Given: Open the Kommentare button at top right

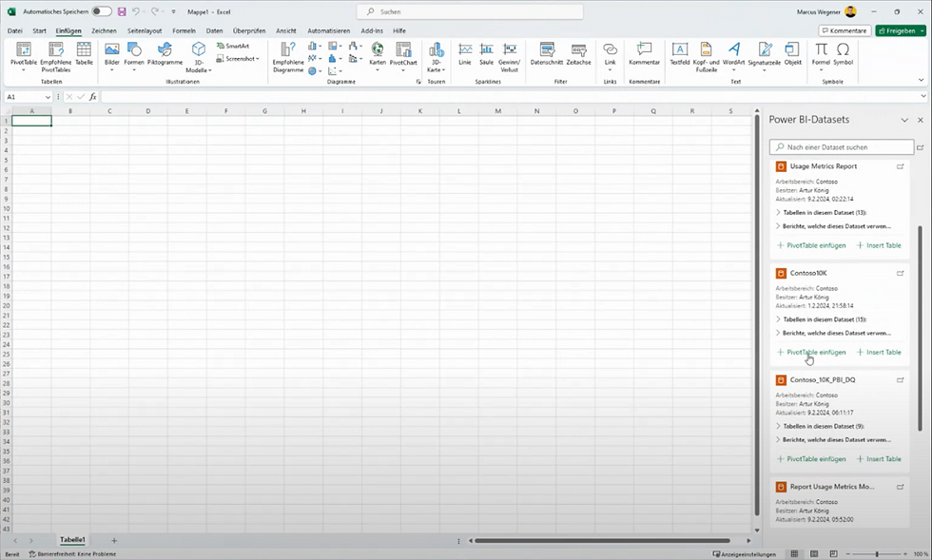Looking at the screenshot, I should (845, 30).
